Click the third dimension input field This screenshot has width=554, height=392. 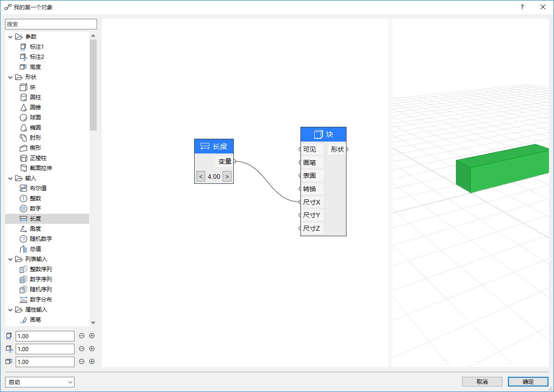pyautogui.click(x=45, y=362)
